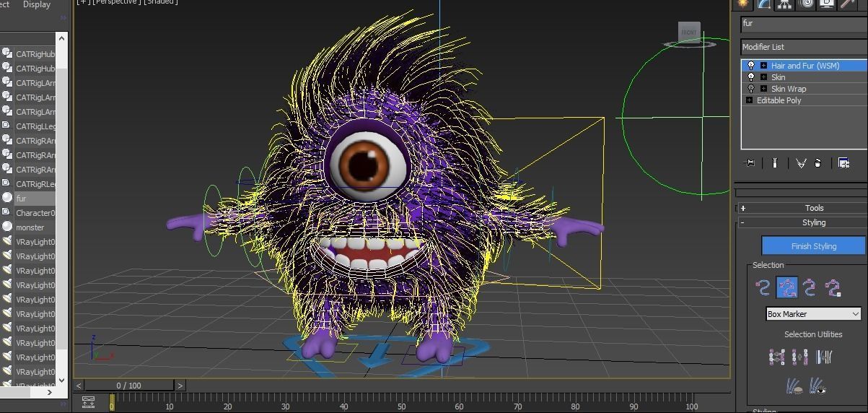Toggle the lightbulb for Skin modifier
This screenshot has width=868, height=413.
click(751, 77)
